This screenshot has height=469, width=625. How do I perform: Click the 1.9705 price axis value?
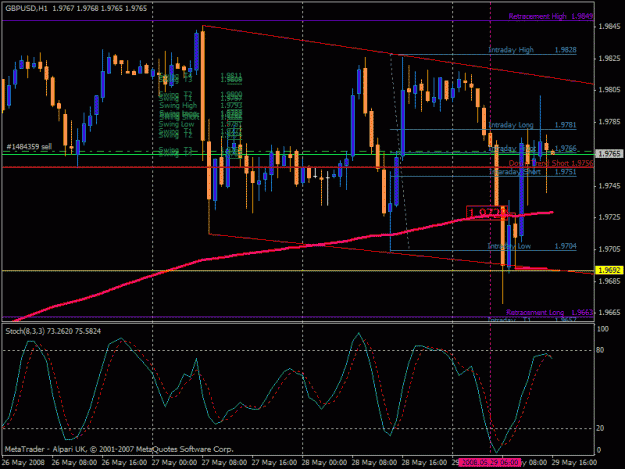pos(609,249)
